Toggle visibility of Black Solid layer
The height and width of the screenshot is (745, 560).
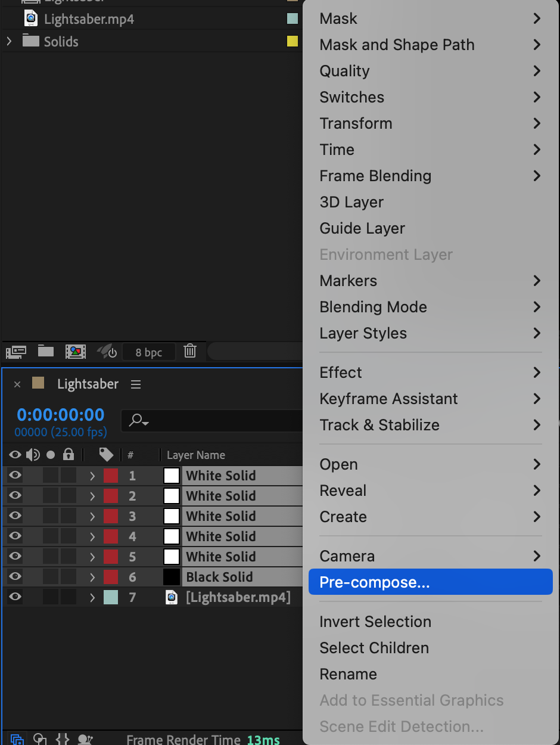pos(15,577)
